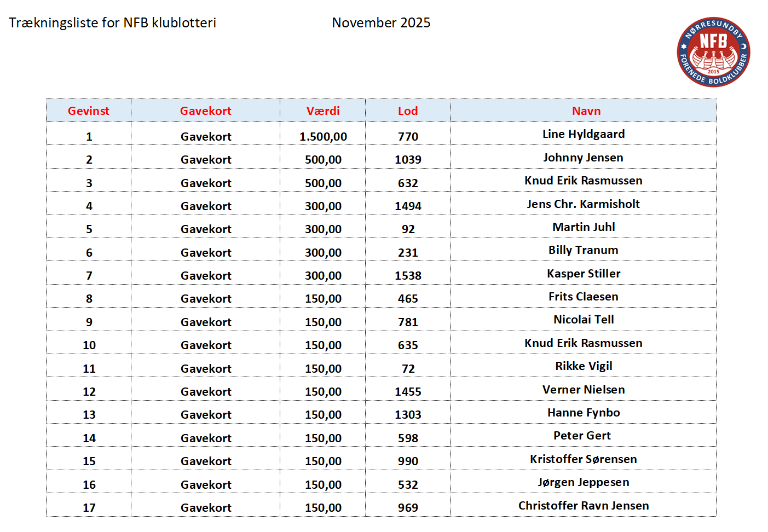Click the 'Trækningsliste for NFB klublotteri' title
This screenshot has height=532, width=768.
coord(112,23)
